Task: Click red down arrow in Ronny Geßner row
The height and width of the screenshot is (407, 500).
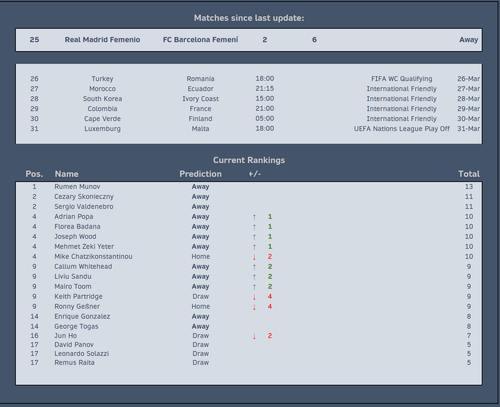Action: pos(254,307)
